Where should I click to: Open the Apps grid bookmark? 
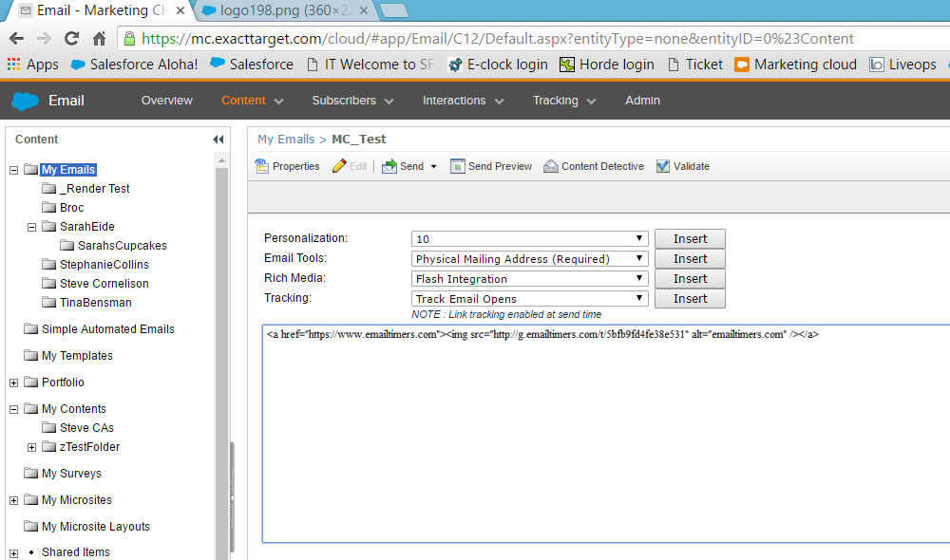coord(33,65)
